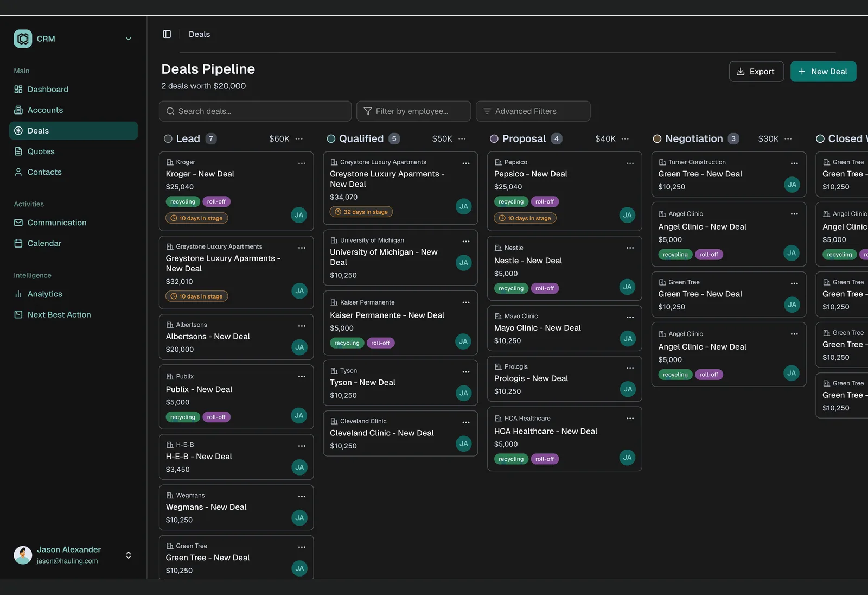Image resolution: width=868 pixels, height=595 pixels.
Task: Click the Deals breadcrumb label
Action: pyautogui.click(x=199, y=34)
